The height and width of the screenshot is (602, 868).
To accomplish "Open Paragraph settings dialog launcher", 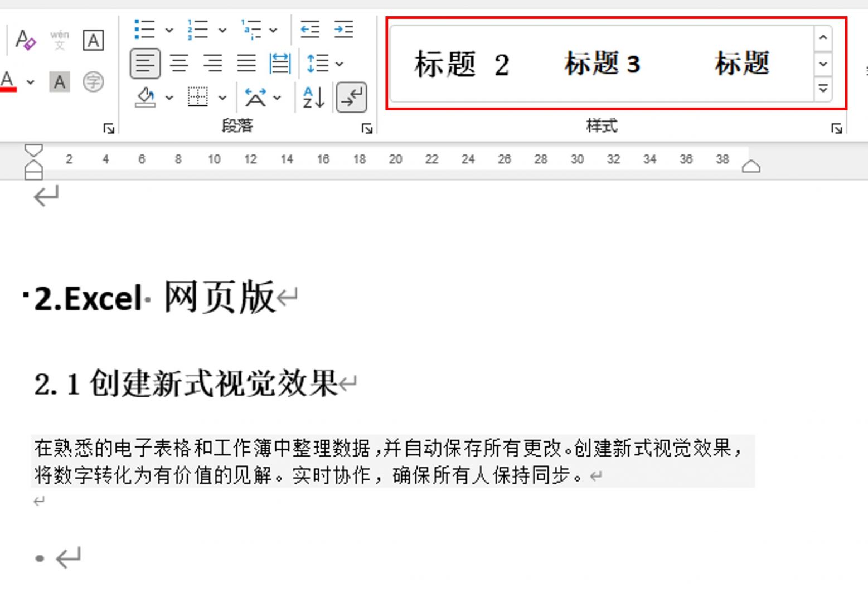I will point(367,129).
